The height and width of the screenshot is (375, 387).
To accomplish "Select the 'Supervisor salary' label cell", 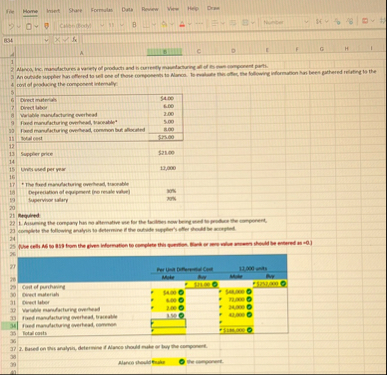I will coord(48,200).
